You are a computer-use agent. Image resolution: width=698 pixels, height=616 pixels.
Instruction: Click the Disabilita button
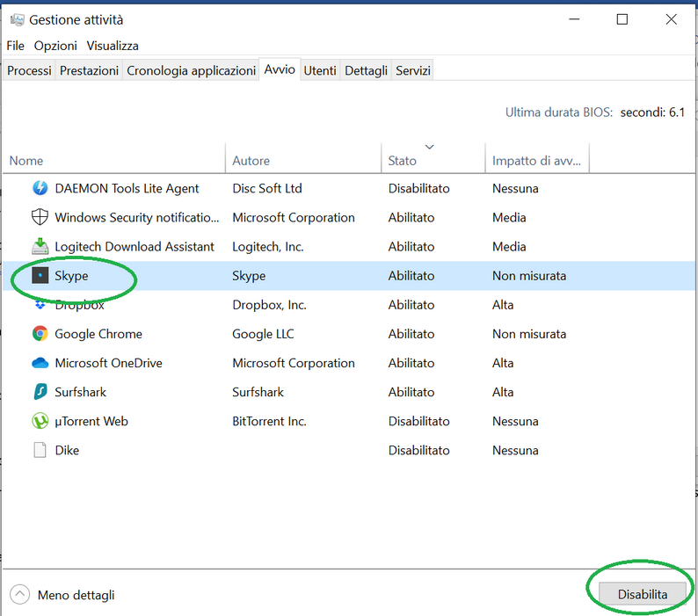(642, 594)
